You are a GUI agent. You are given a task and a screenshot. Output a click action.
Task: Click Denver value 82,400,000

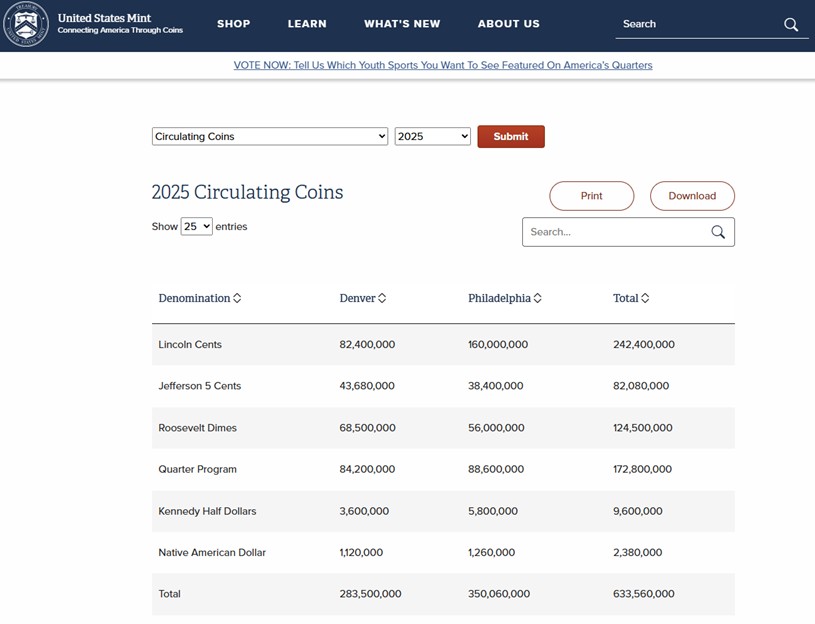coord(367,344)
